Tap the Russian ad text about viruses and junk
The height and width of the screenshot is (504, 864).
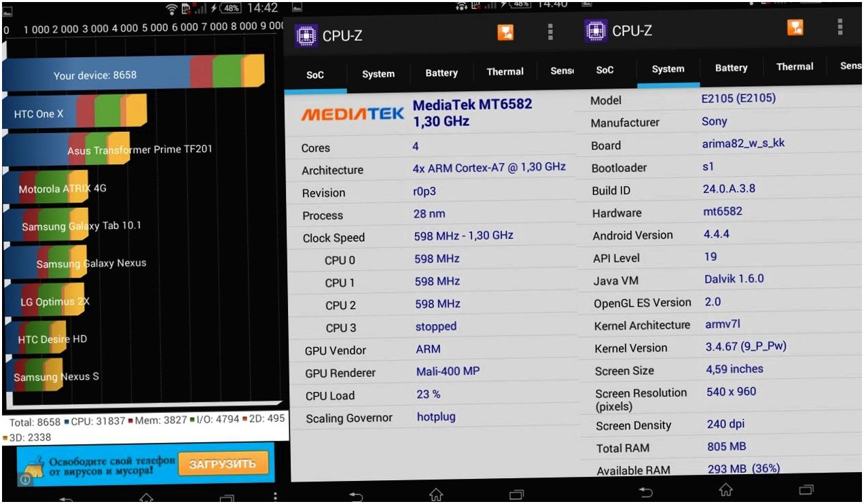pyautogui.click(x=112, y=465)
